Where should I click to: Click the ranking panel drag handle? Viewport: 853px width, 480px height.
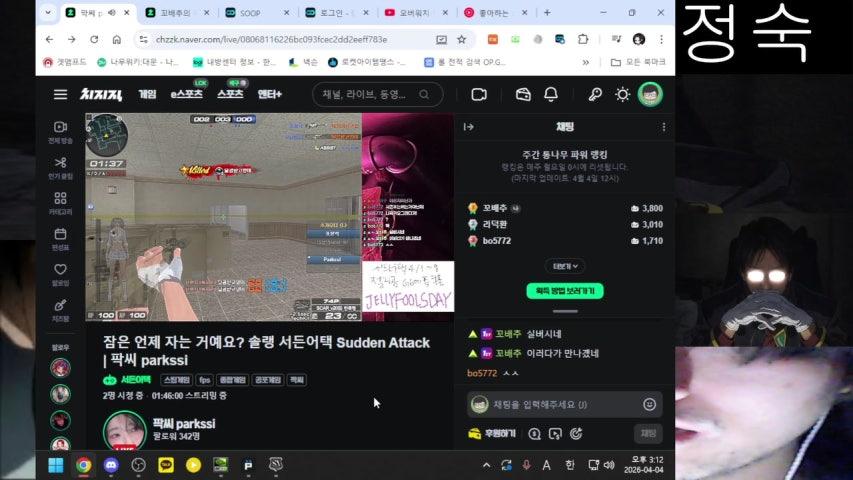[565, 311]
